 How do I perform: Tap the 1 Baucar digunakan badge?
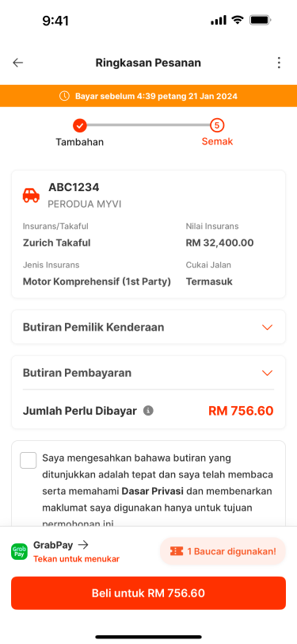[223, 551]
